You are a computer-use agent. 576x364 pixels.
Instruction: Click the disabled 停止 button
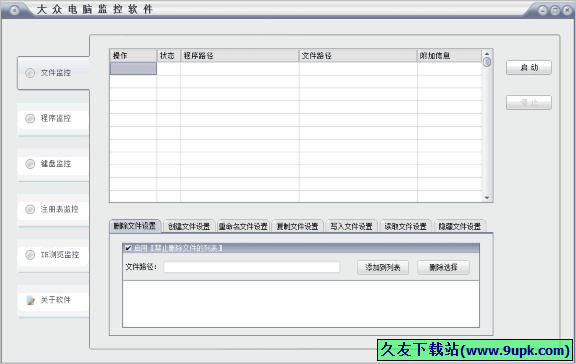[529, 102]
